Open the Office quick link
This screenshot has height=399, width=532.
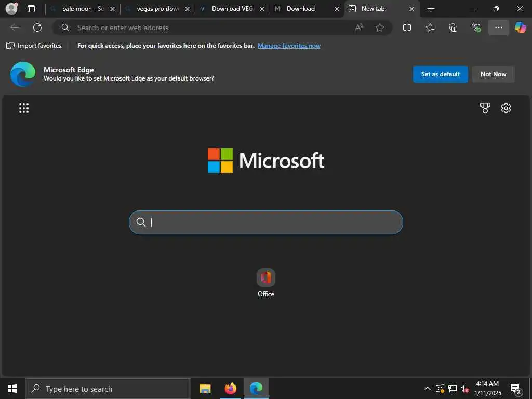265,283
